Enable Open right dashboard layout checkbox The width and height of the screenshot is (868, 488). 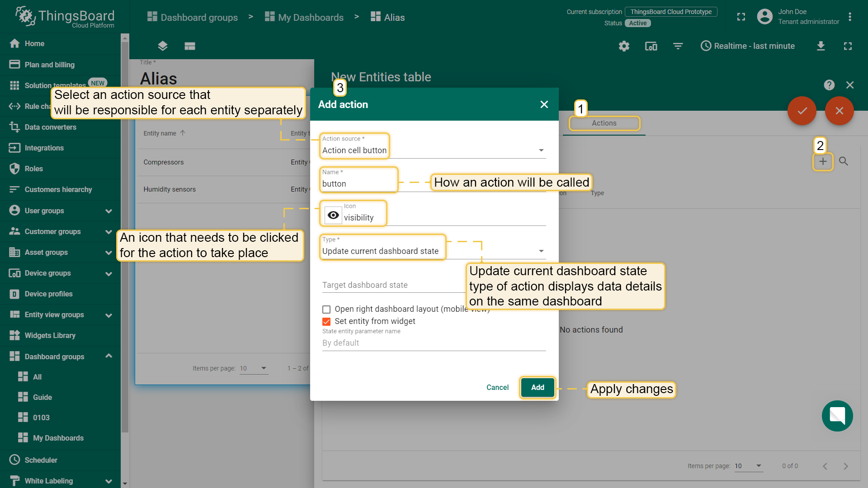(x=326, y=310)
